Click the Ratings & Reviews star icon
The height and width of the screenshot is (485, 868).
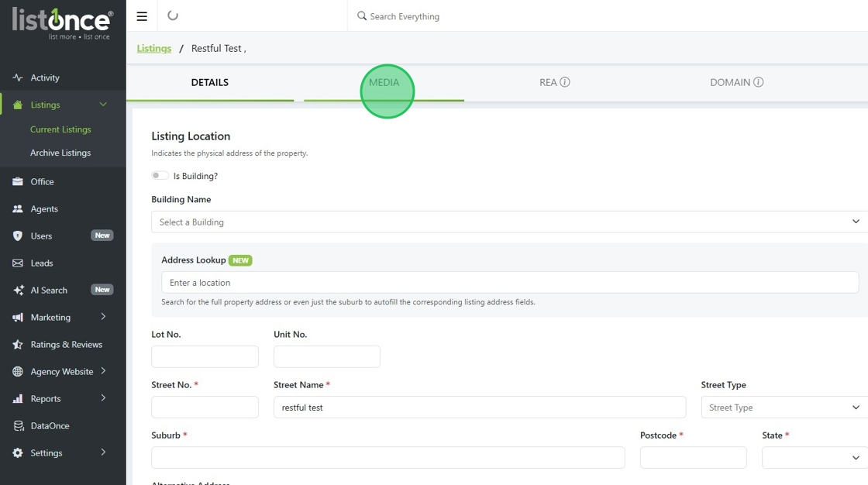pos(18,345)
